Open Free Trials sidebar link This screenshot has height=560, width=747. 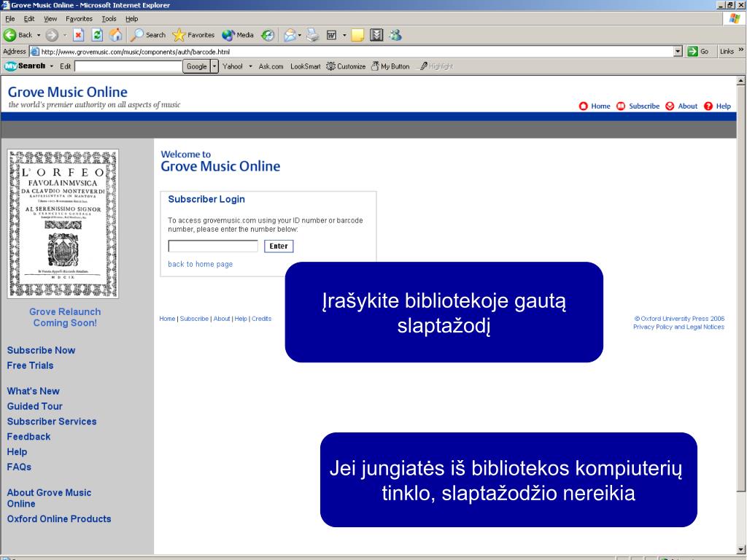30,366
